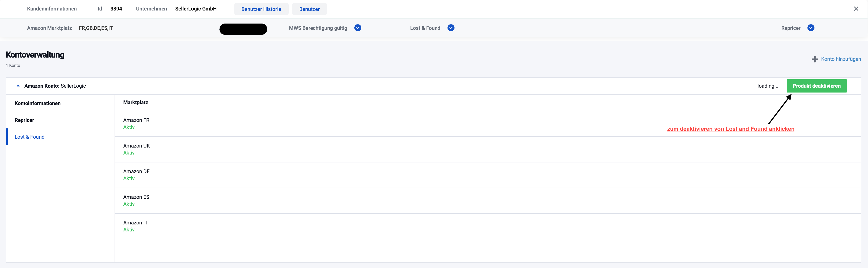This screenshot has height=268, width=868.
Task: Close the customer information panel with X
Action: 856,9
